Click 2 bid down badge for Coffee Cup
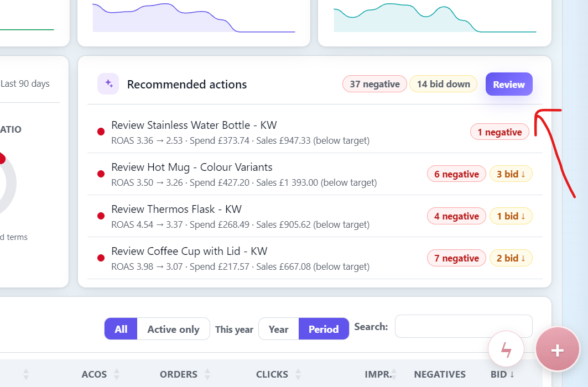Image resolution: width=588 pixels, height=387 pixels. click(511, 258)
